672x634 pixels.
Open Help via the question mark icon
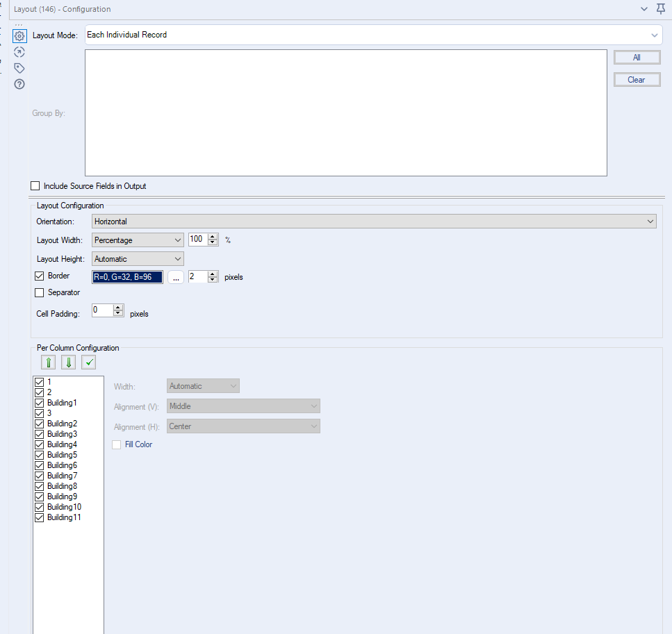(19, 83)
